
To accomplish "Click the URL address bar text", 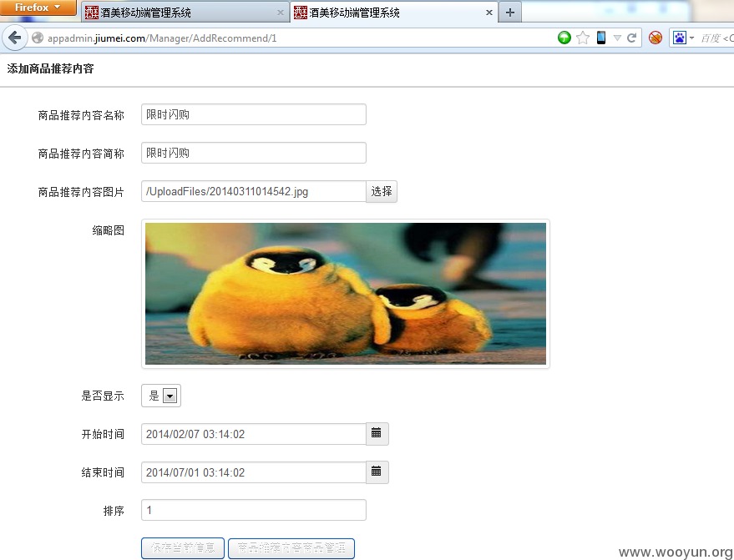I will [162, 38].
